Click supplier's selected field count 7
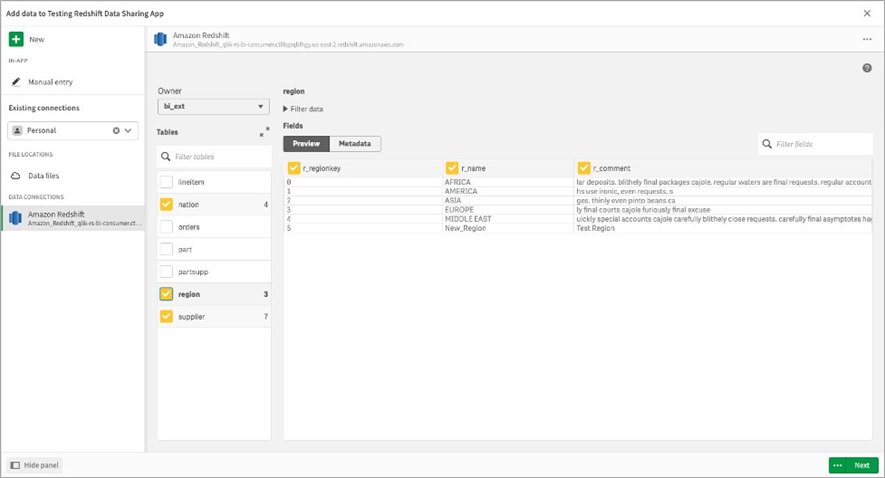Screen dimensions: 885x478 [266, 317]
